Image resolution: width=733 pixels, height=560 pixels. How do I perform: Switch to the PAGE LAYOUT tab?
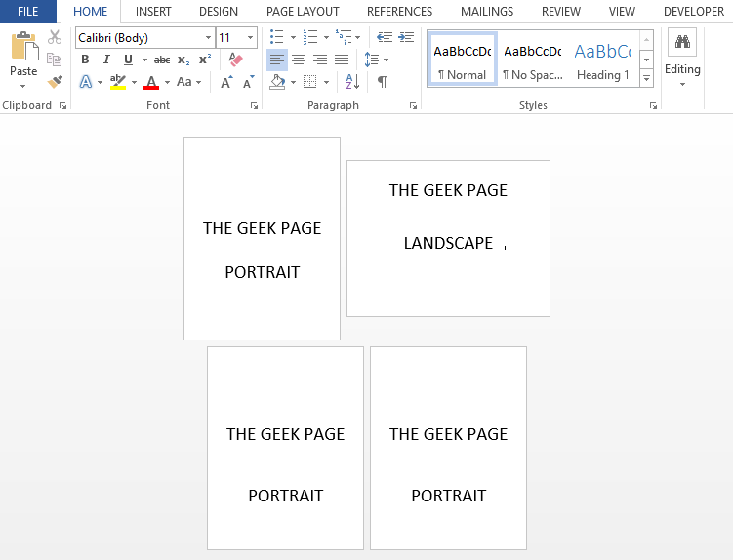tap(303, 12)
